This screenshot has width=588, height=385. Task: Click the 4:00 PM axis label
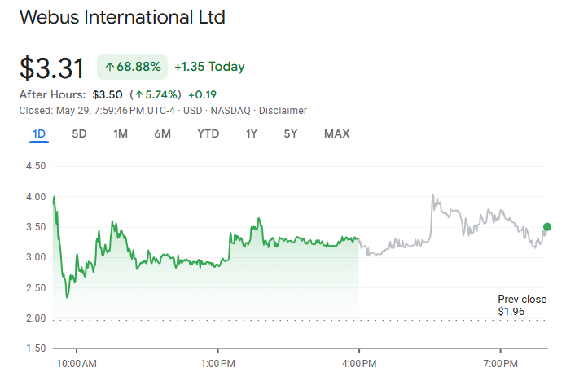(x=359, y=362)
